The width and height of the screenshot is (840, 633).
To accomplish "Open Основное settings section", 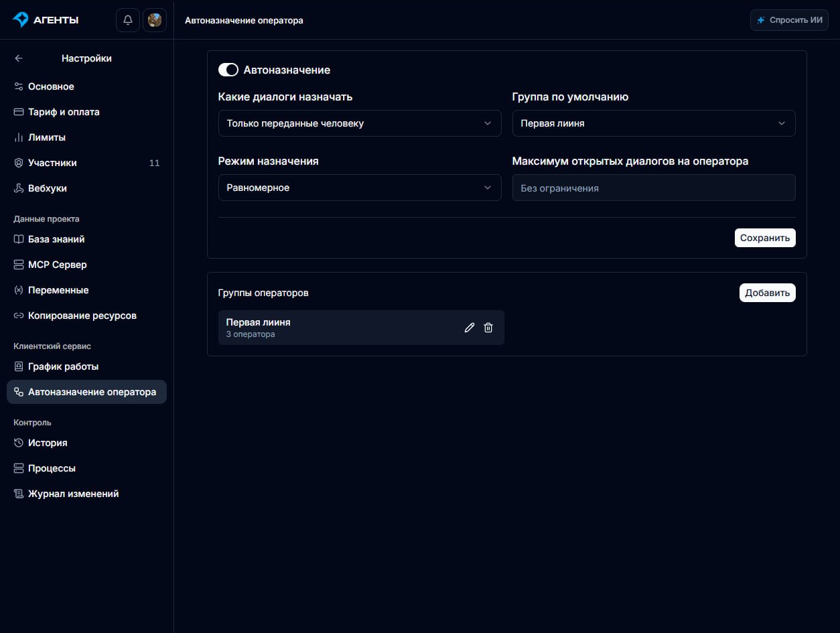I will click(x=86, y=86).
